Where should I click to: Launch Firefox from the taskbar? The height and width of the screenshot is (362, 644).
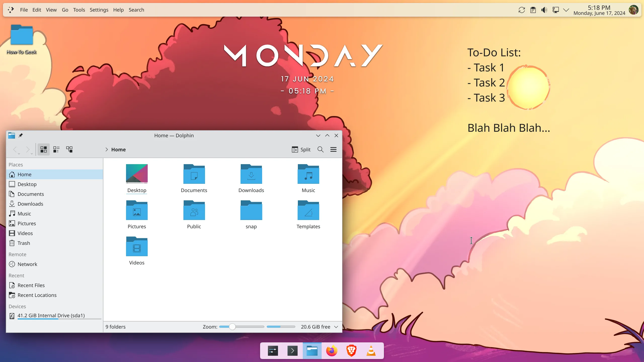[331, 350]
